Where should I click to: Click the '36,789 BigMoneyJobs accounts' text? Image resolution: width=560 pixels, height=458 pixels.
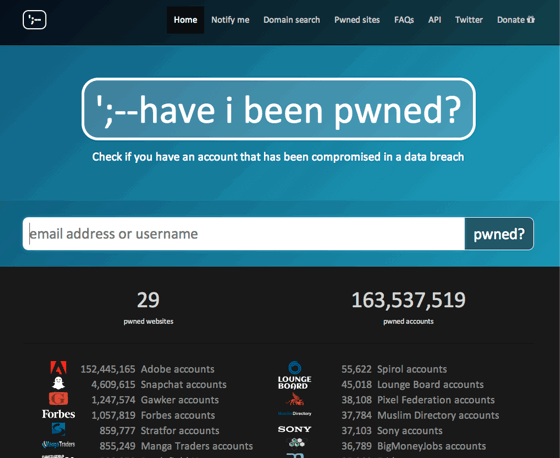click(414, 446)
